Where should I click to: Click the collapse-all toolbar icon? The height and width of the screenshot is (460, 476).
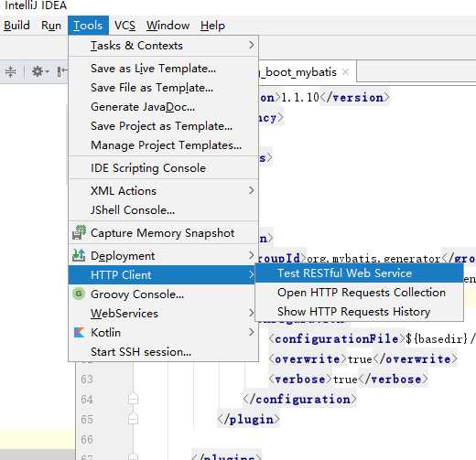(x=11, y=72)
